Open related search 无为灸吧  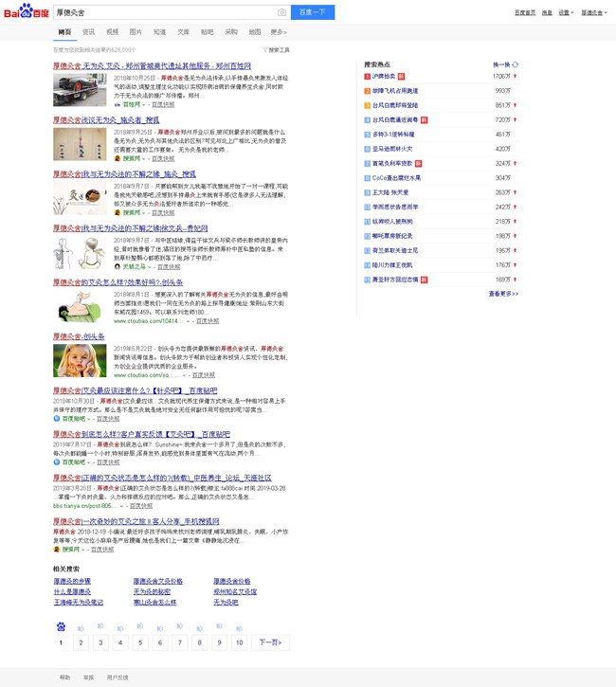point(226,603)
